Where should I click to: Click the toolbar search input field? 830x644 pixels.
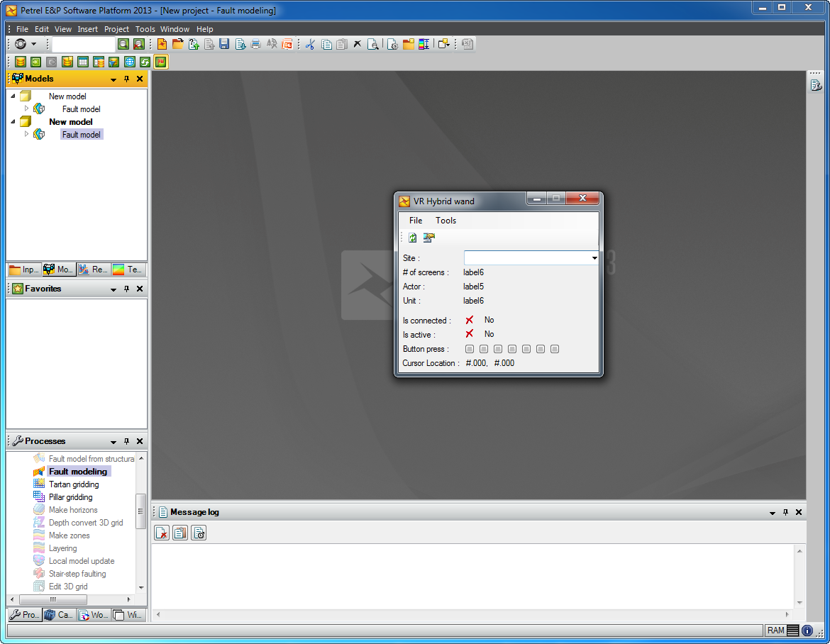click(83, 45)
